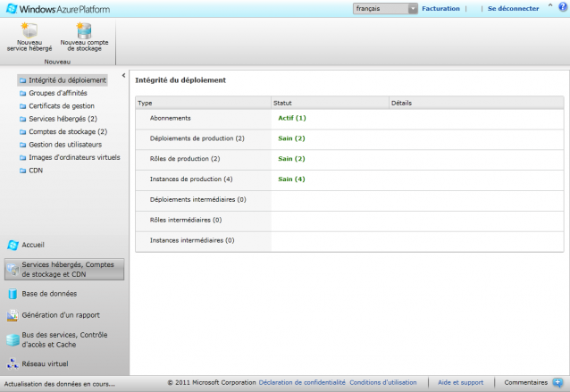Viewport: 570px width, 392px height.
Task: Click folder icon beside Images d'ordinateurs virtuels
Action: coord(23,158)
